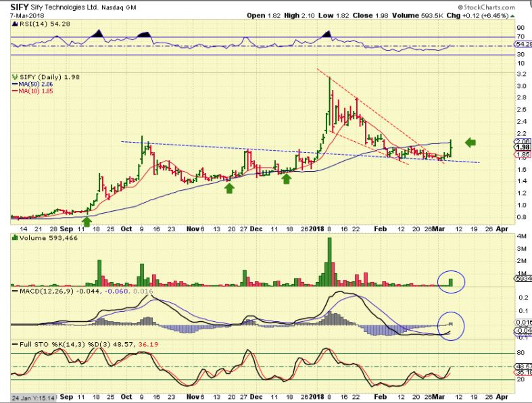The image size is (532, 403).
Task: Click the Chg +0.12 (+6.45%) value
Action: (477, 16)
